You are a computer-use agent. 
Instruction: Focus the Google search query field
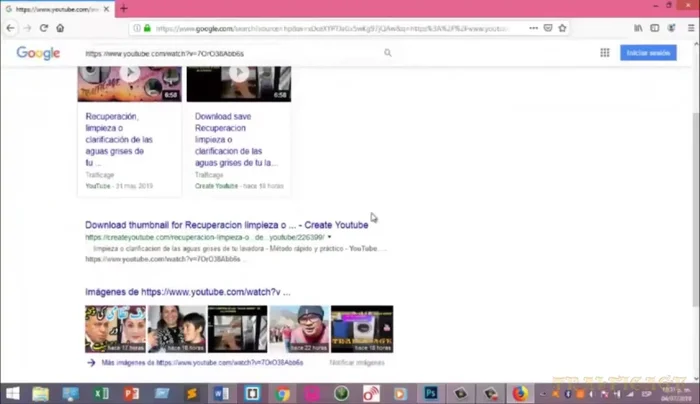(232, 53)
